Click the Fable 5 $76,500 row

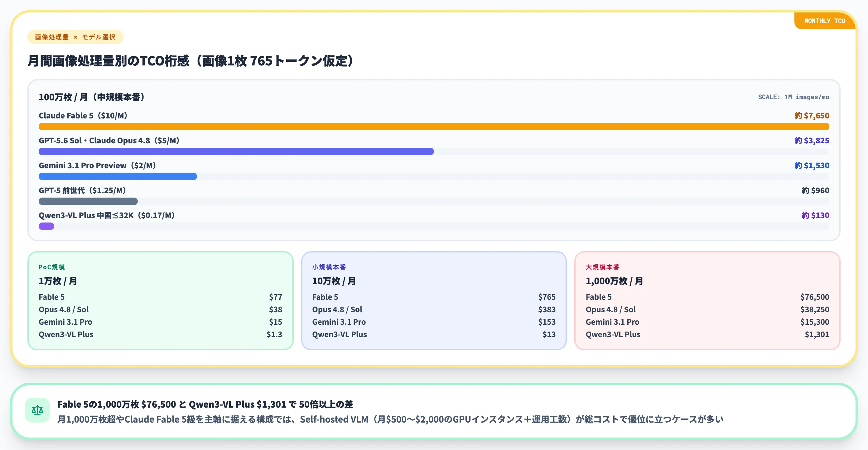pyautogui.click(x=707, y=297)
